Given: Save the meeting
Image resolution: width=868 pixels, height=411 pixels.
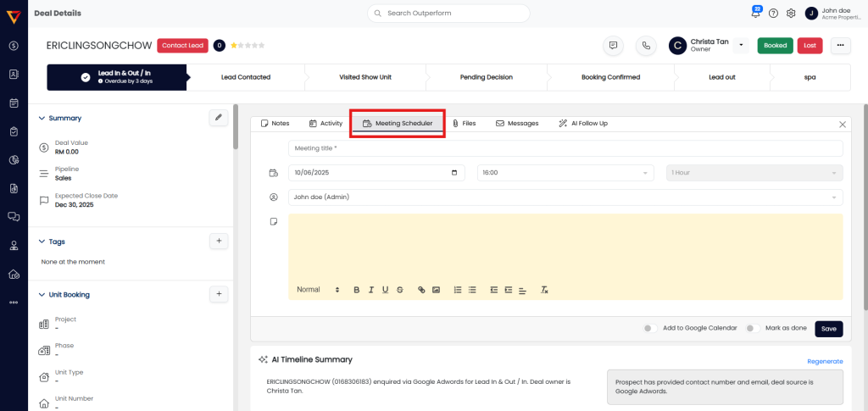Looking at the screenshot, I should 829,329.
